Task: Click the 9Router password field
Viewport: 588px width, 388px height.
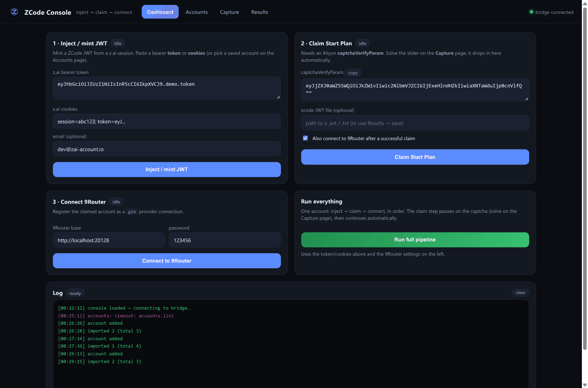Action: [225, 240]
